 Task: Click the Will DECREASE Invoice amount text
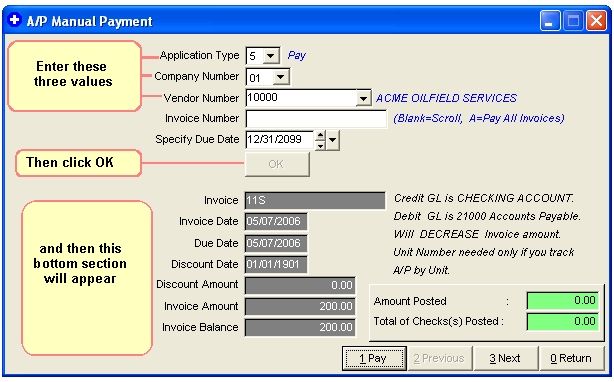[477, 234]
